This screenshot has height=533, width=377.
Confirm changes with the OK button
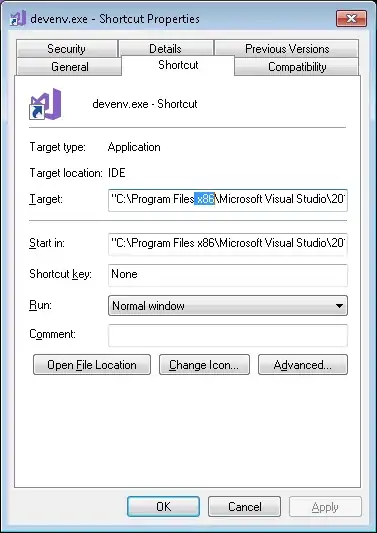(x=164, y=507)
